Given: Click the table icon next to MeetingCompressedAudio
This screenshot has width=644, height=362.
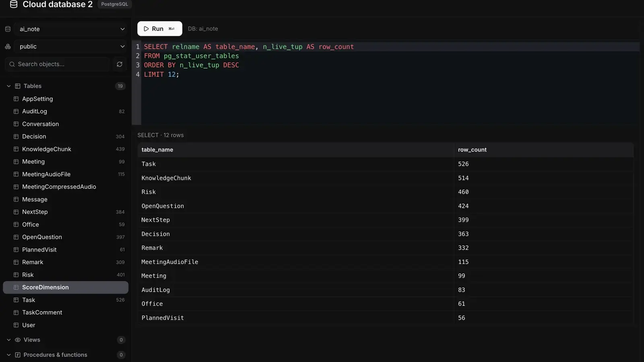Looking at the screenshot, I should click(16, 187).
